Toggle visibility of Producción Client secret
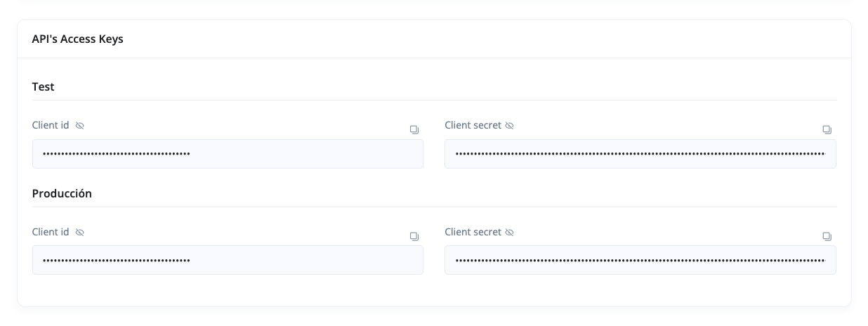Image resolution: width=868 pixels, height=326 pixels. coord(509,233)
